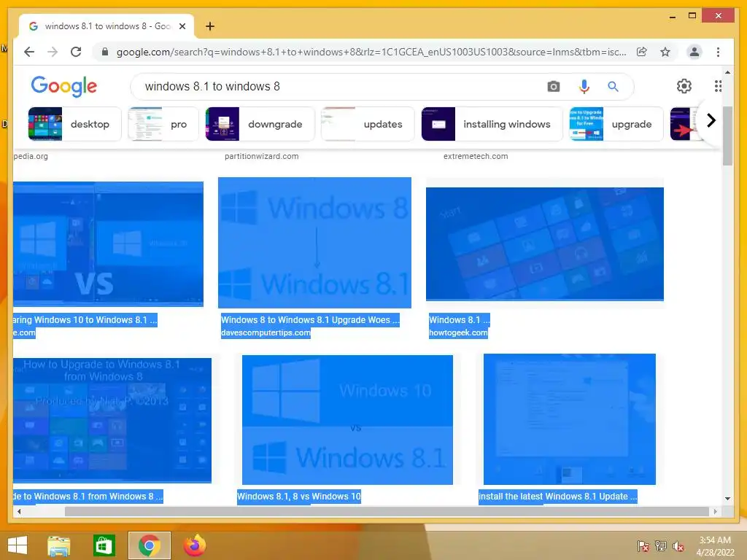The image size is (747, 560).
Task: Click the vertical scrollbar down arrow
Action: [727, 499]
